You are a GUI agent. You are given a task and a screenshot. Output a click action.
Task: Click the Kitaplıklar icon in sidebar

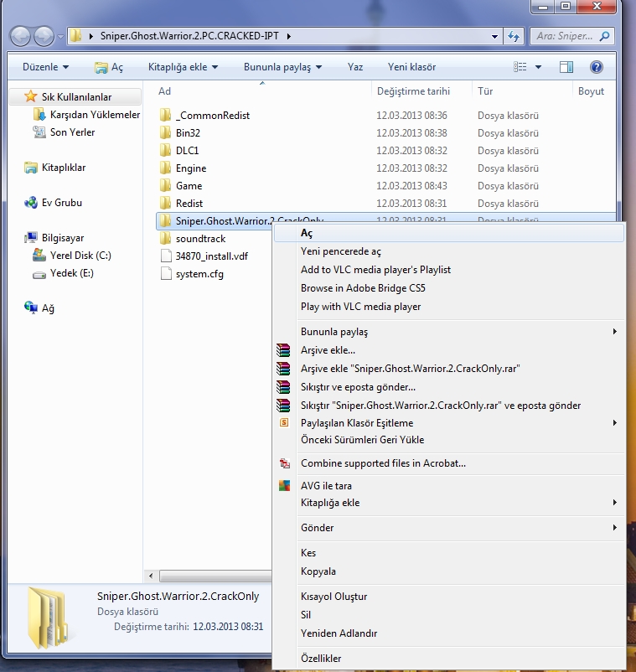point(31,168)
